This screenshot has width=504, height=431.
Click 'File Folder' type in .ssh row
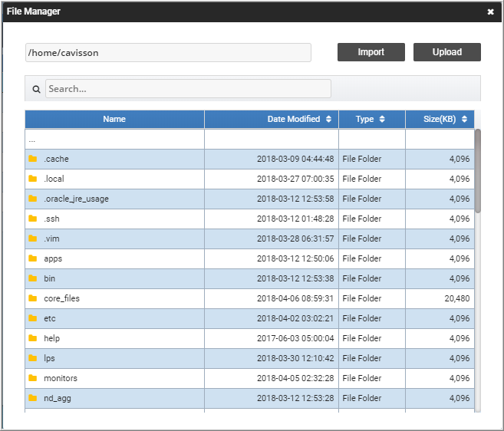(x=362, y=219)
